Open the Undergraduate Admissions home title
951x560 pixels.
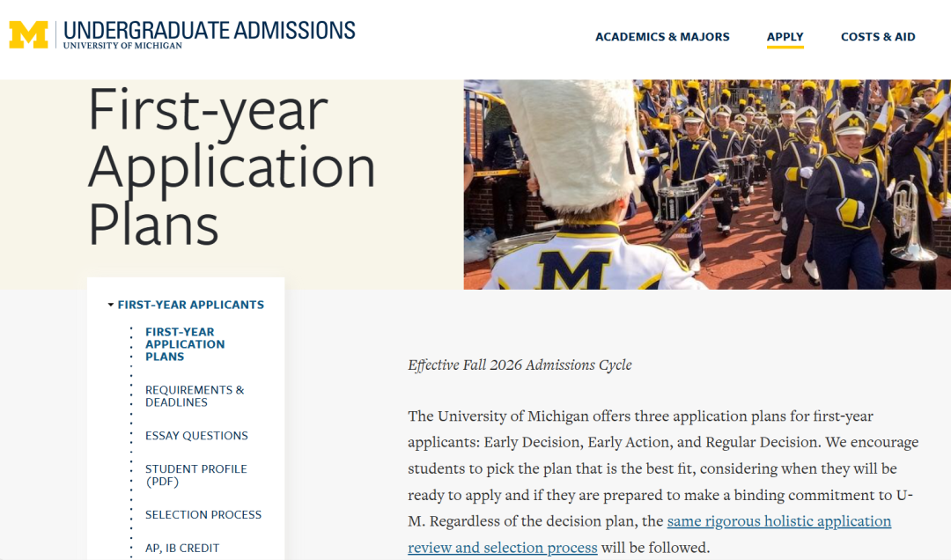coord(210,30)
